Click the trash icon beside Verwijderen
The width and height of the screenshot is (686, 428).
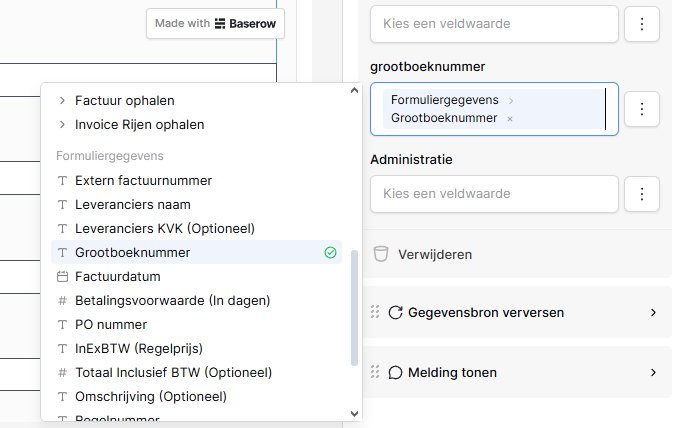380,254
